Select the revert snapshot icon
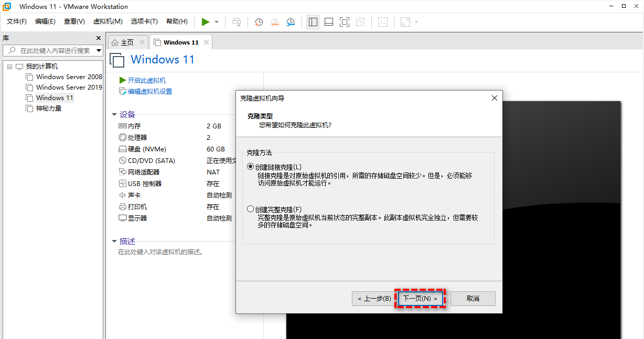Viewport: 644px width, 339px height. [275, 22]
